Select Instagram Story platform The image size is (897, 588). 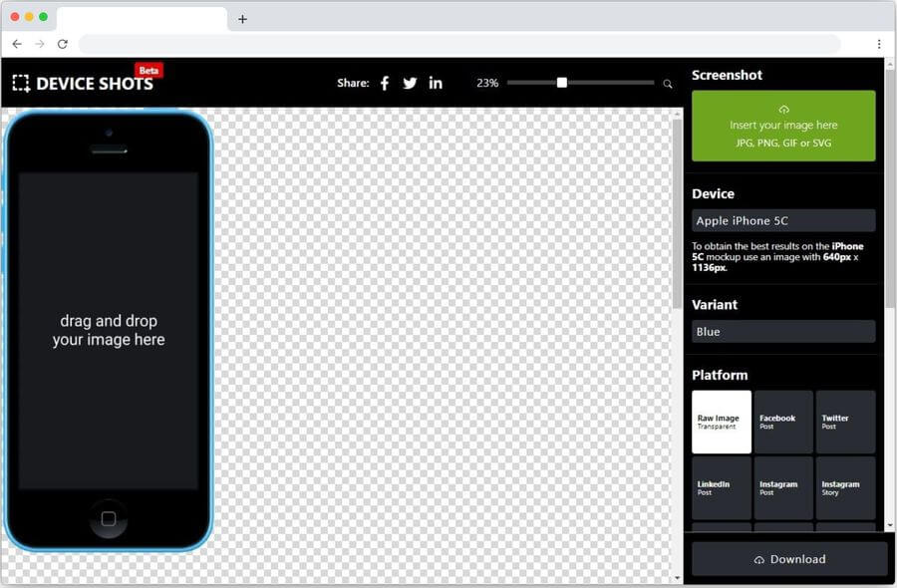(845, 488)
